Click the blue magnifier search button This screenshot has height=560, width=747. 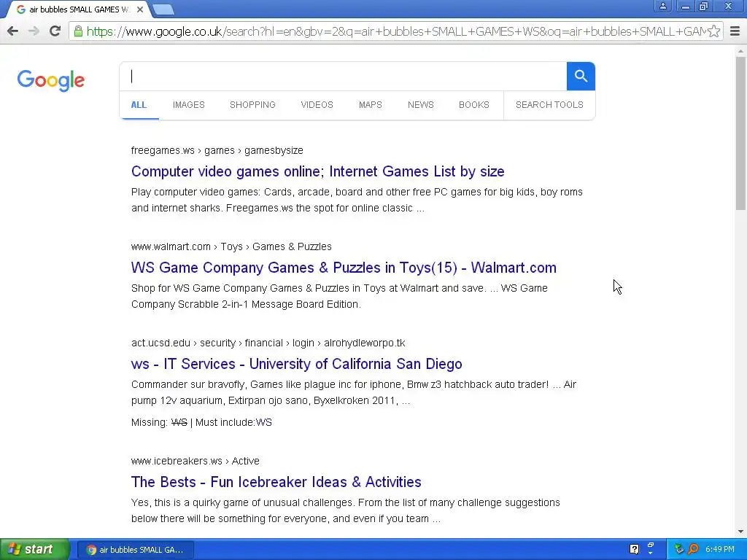581,76
